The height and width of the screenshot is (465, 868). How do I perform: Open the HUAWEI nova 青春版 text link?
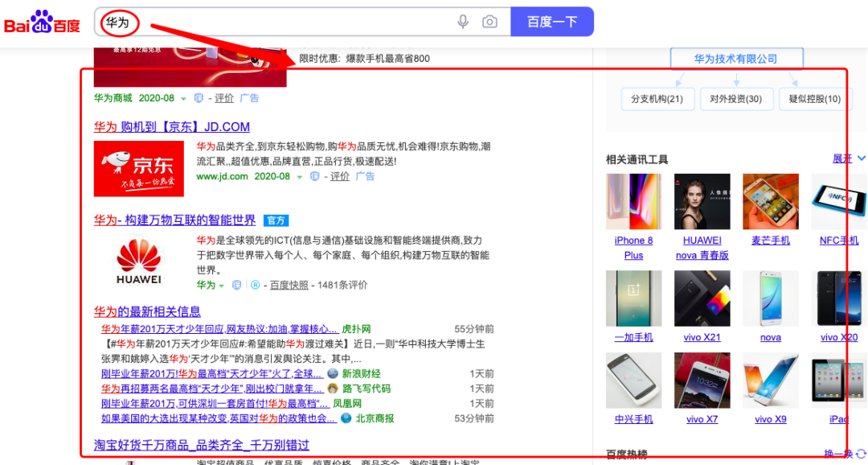click(x=702, y=248)
